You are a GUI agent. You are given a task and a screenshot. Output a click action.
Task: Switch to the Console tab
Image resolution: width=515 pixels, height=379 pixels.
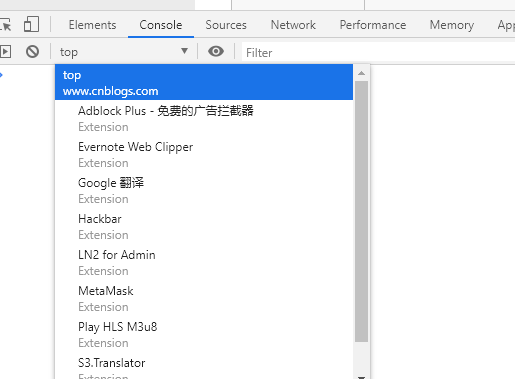point(161,25)
